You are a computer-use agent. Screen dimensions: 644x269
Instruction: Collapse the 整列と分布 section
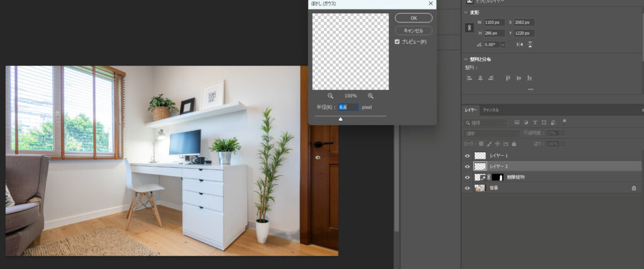tap(466, 59)
